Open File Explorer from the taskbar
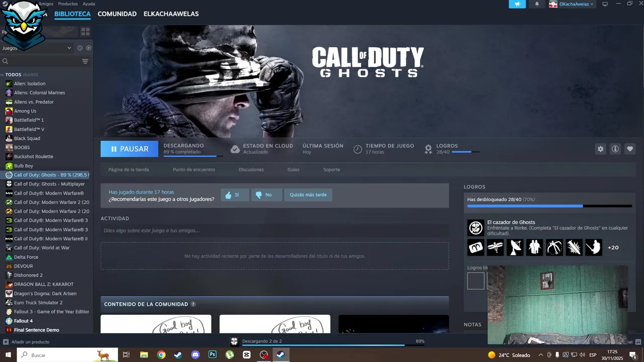 pos(144,355)
